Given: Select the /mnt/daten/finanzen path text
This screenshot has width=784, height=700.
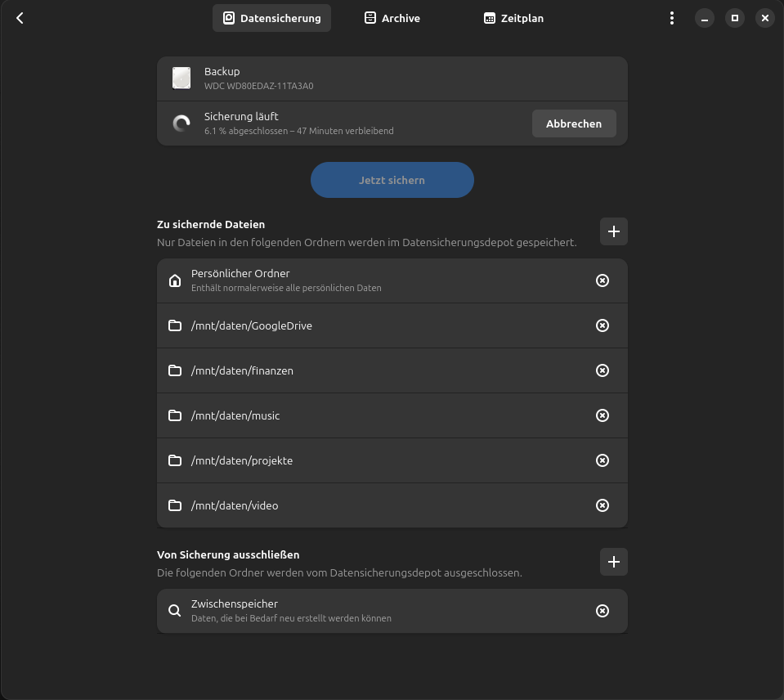Looking at the screenshot, I should coord(242,371).
